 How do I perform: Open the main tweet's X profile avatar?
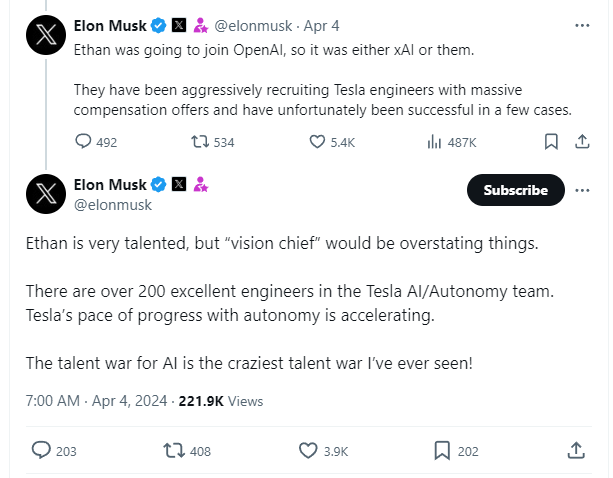tap(46, 194)
